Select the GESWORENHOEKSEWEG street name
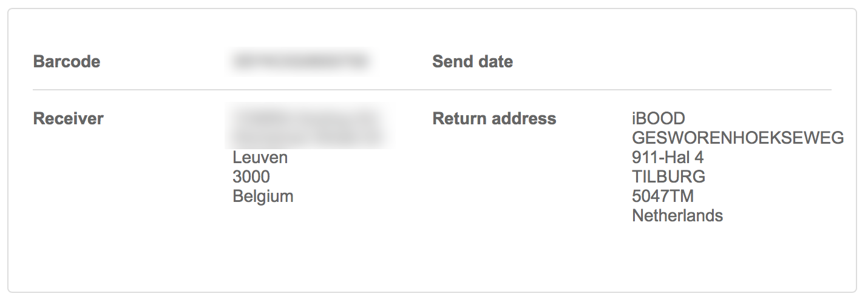This screenshot has height=302, width=868. [x=737, y=138]
